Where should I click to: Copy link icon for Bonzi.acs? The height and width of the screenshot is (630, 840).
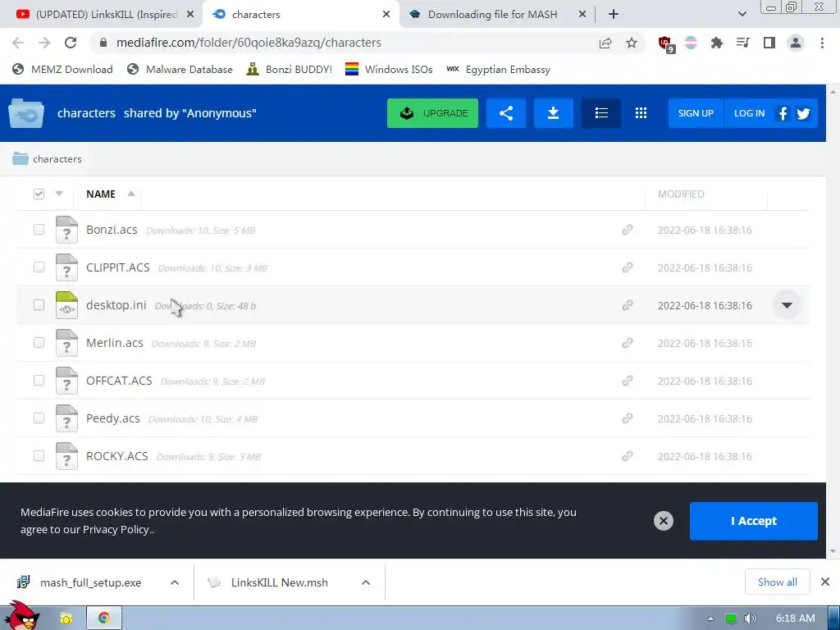[x=628, y=230]
